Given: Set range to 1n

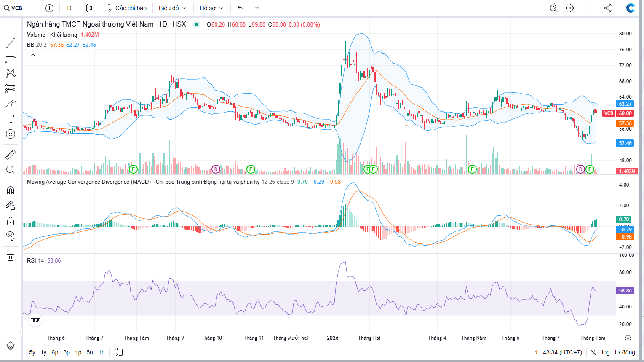Looking at the screenshot, I should point(102,352).
